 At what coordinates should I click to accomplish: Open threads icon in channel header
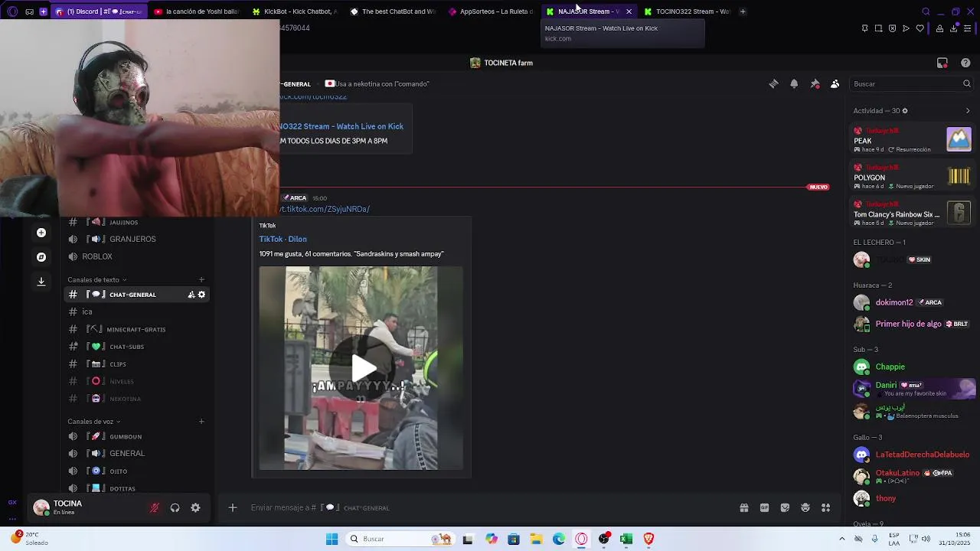(x=773, y=84)
